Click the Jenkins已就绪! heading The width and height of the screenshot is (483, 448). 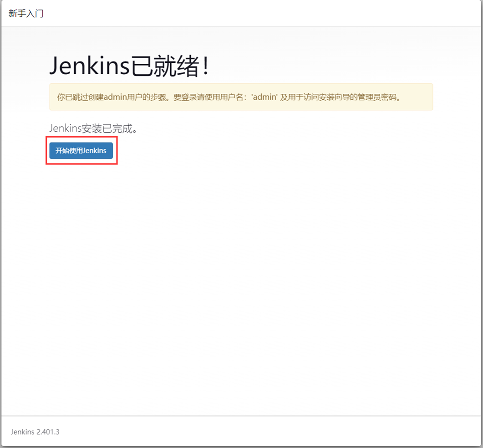(x=129, y=66)
